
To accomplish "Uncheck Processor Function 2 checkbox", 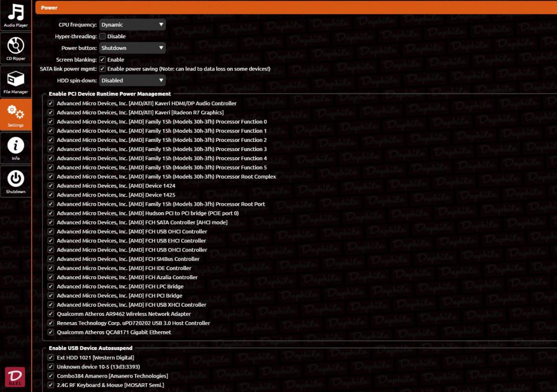I will click(x=51, y=140).
